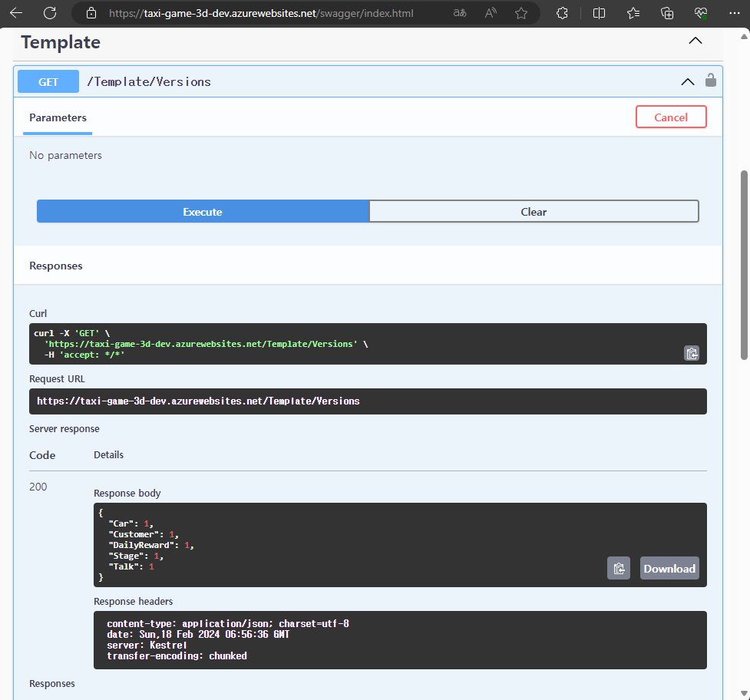Screen dimensions: 750x700
Task: Click the date header line
Action: click(x=198, y=635)
